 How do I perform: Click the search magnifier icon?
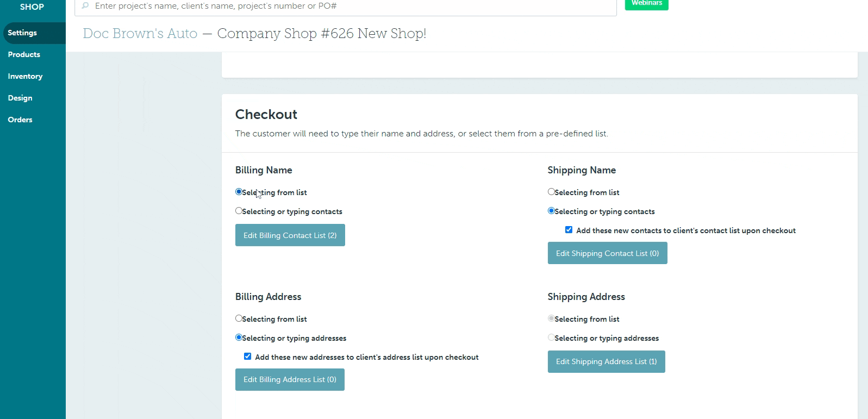coord(85,6)
